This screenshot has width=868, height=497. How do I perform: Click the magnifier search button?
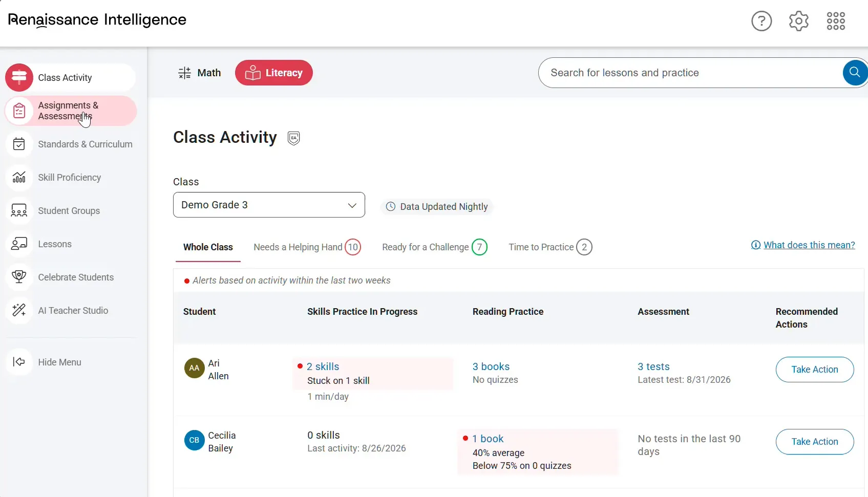pyautogui.click(x=854, y=73)
